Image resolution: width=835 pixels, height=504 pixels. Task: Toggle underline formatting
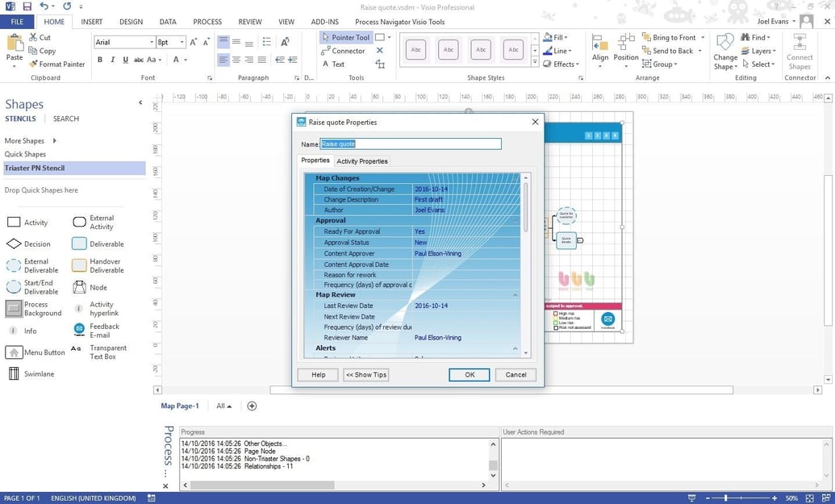tap(125, 59)
